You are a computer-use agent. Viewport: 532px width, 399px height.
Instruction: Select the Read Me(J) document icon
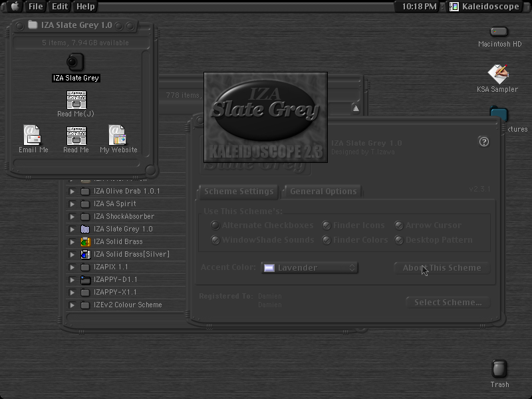coord(76,100)
